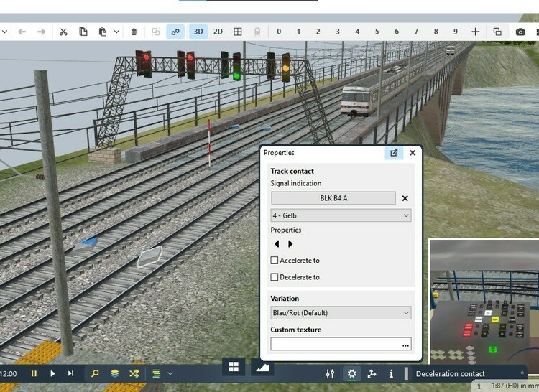Delete selected object with trash icon

tap(134, 32)
